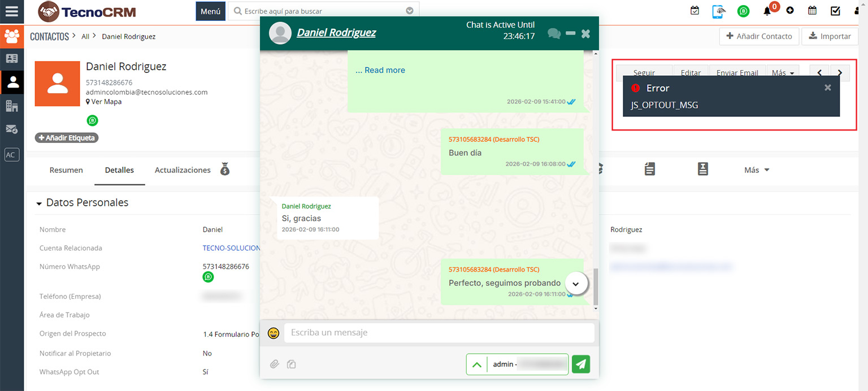868x391 pixels.
Task: Open the hamburger main menu
Action: click(x=11, y=11)
